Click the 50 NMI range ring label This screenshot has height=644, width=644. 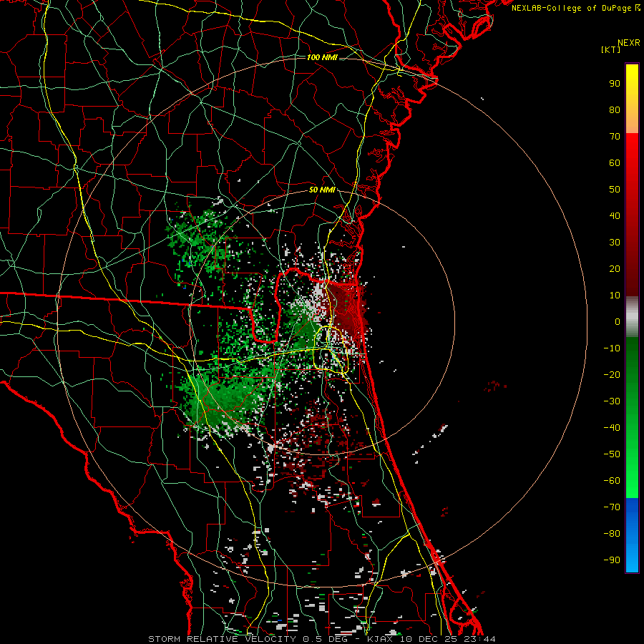pos(322,190)
